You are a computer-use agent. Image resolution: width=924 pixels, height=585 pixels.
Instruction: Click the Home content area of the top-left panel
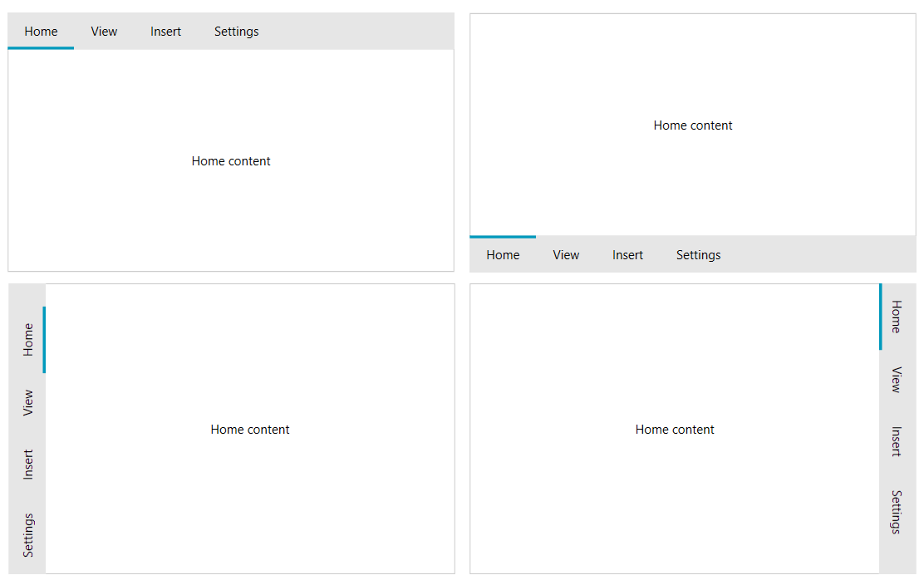pyautogui.click(x=231, y=160)
